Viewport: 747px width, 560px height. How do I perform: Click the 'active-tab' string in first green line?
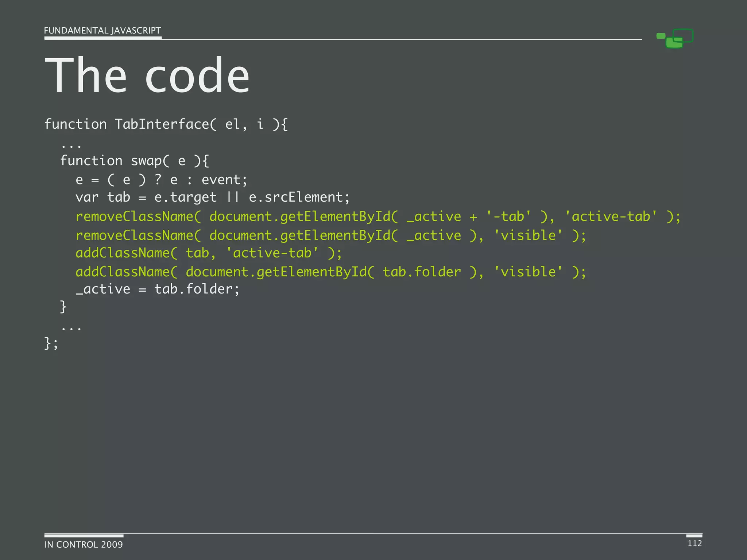pos(611,217)
